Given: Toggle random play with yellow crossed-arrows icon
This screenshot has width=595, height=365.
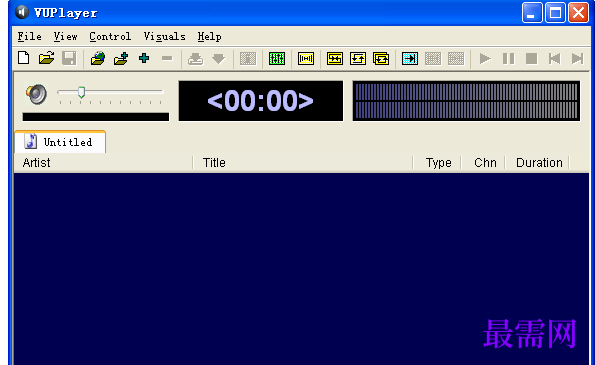Looking at the screenshot, I should (335, 59).
